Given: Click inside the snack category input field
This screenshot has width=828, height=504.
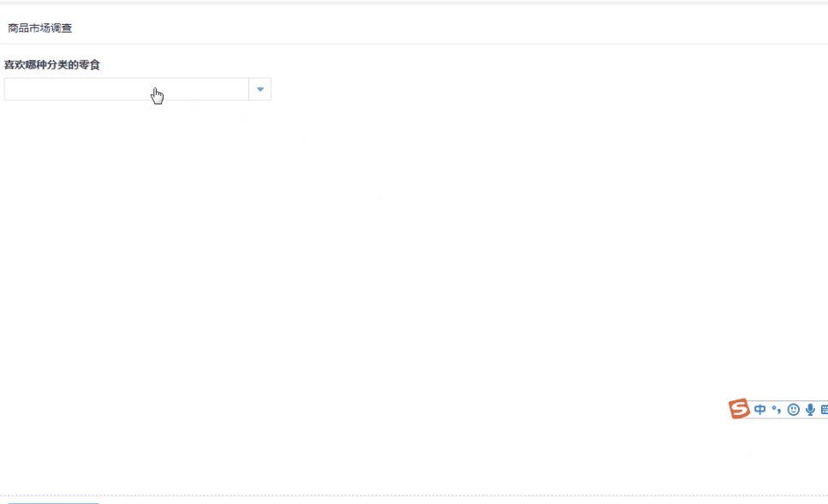Looking at the screenshot, I should tap(126, 89).
